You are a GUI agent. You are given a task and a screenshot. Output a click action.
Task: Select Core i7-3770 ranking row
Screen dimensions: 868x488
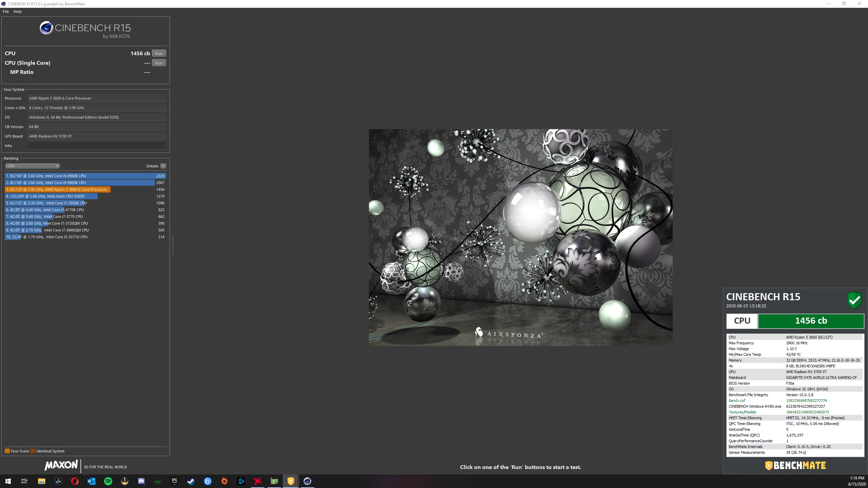pyautogui.click(x=85, y=217)
